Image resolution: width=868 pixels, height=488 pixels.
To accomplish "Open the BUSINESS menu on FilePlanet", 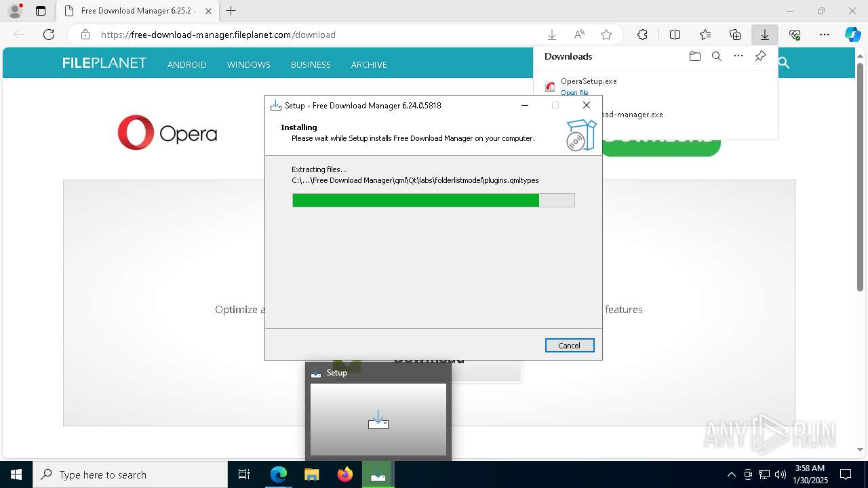I will click(x=311, y=64).
